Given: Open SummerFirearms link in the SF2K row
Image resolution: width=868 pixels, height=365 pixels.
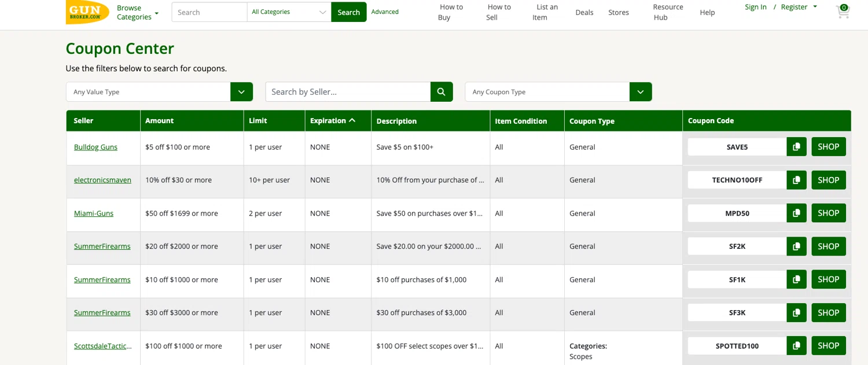Looking at the screenshot, I should 102,246.
